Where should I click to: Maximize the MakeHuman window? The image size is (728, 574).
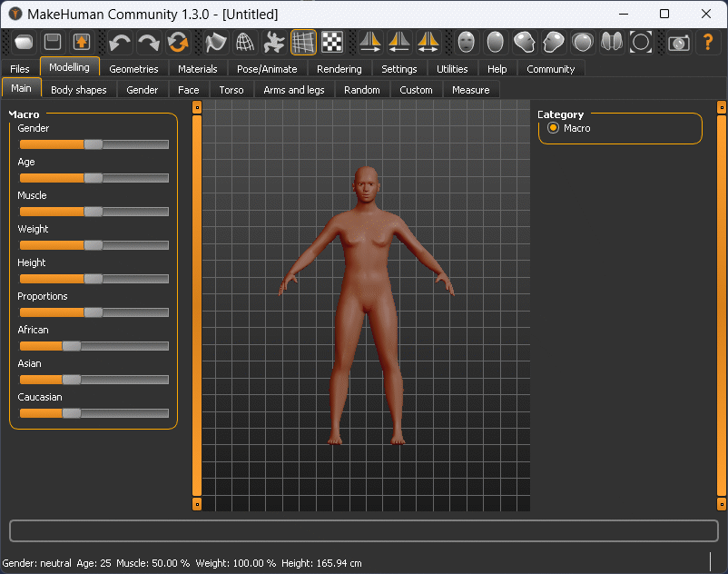pyautogui.click(x=664, y=14)
